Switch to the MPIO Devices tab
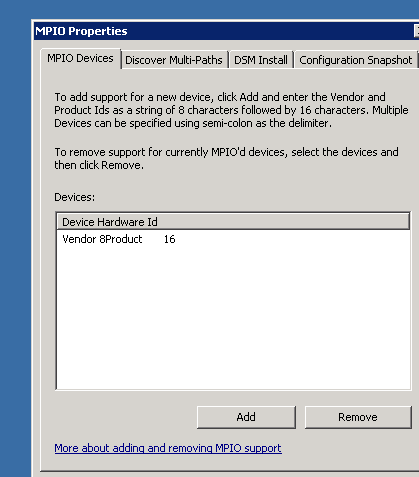Viewport: 419px width, 477px height. pyautogui.click(x=80, y=59)
